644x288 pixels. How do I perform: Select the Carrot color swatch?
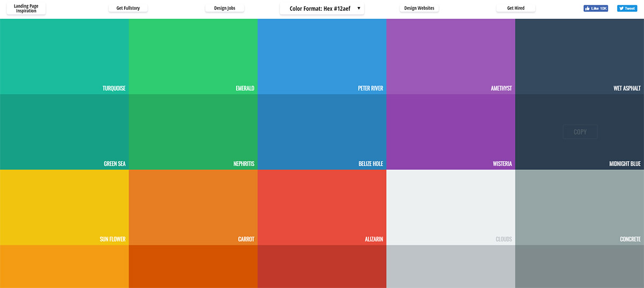click(x=193, y=207)
